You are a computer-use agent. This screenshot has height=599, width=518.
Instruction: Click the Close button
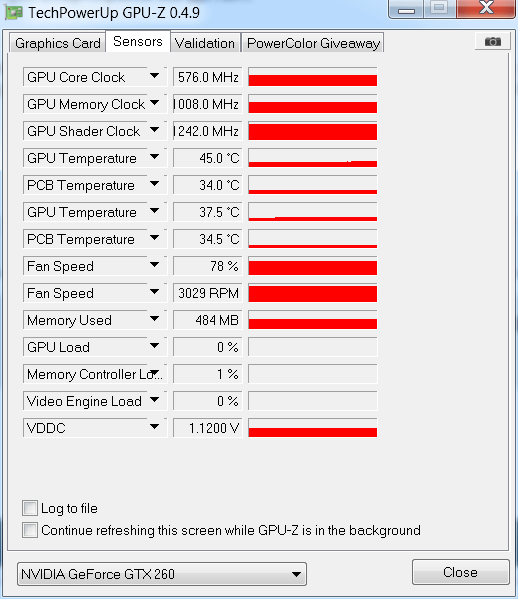(x=461, y=572)
